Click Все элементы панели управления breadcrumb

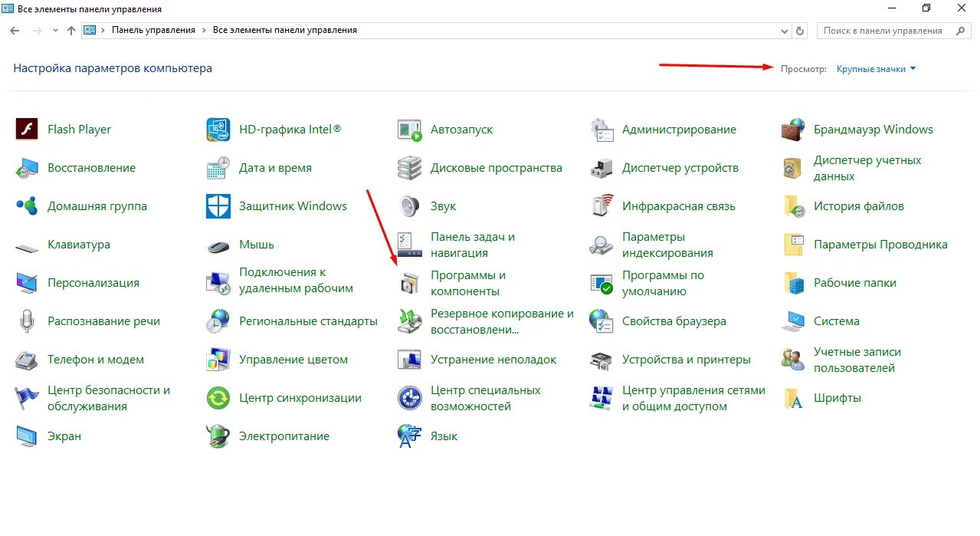click(x=285, y=31)
